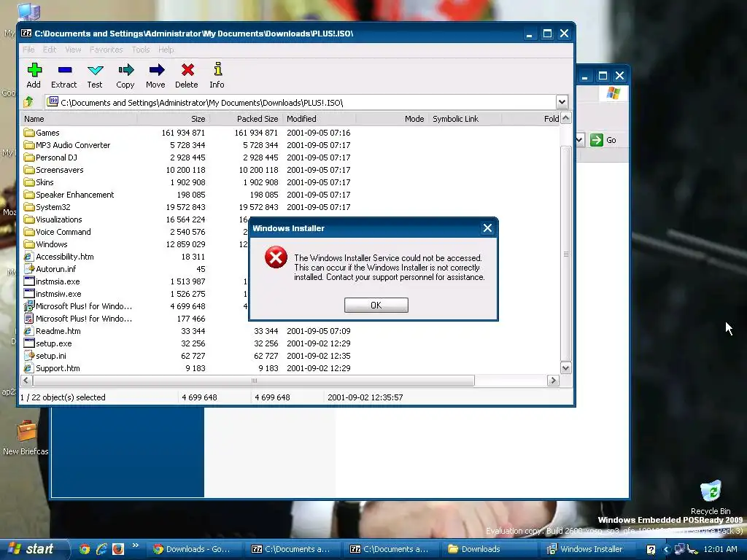Select the System32 folder
This screenshot has height=560, width=747.
[47, 207]
